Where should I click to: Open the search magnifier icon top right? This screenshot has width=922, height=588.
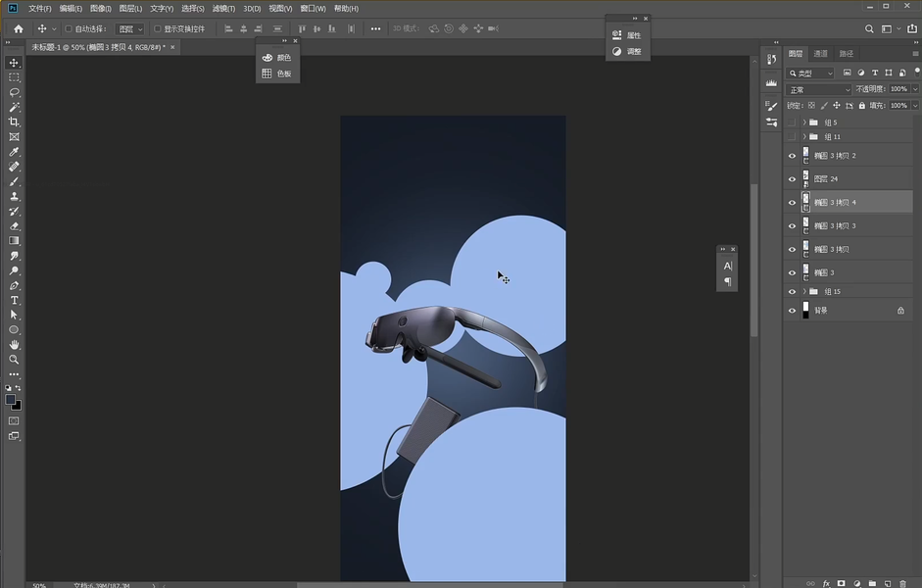tap(869, 28)
